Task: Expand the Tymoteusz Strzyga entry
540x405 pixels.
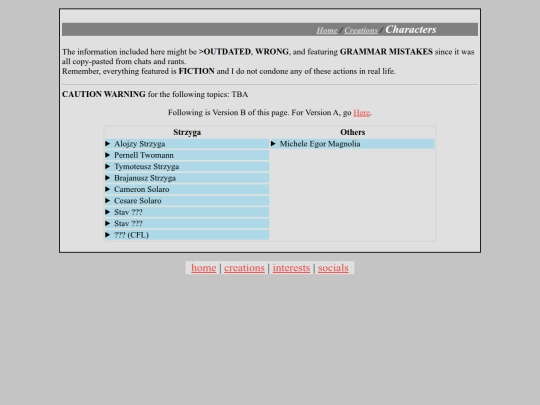Action: (x=187, y=167)
